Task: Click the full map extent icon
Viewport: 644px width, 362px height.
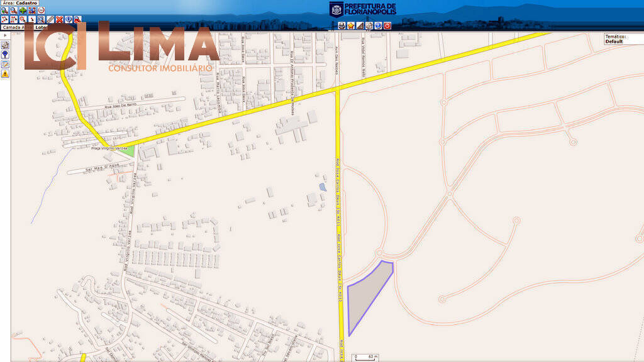Action: coord(32,11)
